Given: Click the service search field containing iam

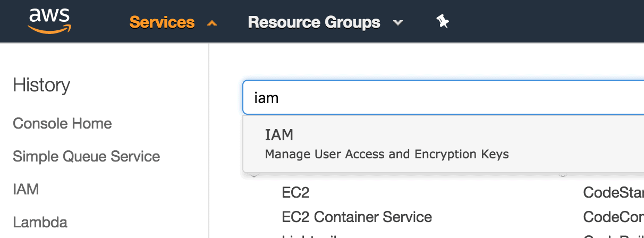Looking at the screenshot, I should tap(443, 97).
